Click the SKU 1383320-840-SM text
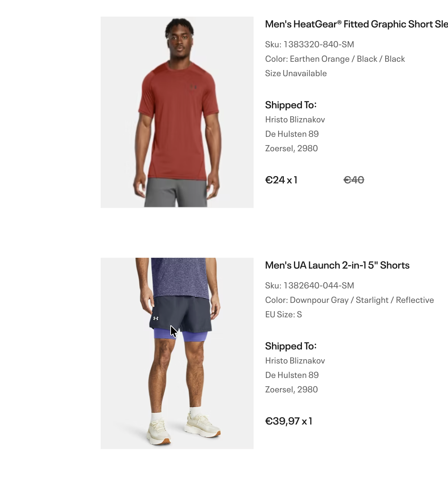The height and width of the screenshot is (483, 448). click(x=309, y=44)
